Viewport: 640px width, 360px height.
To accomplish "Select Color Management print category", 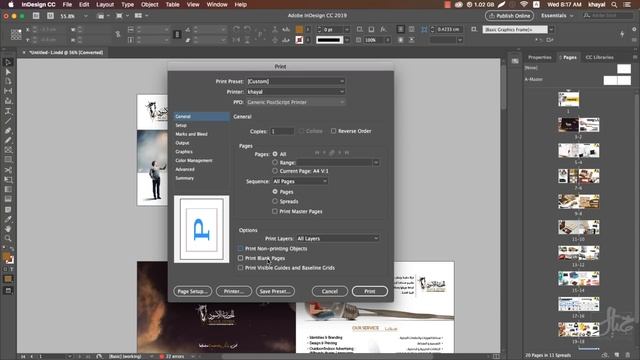I will (x=194, y=160).
